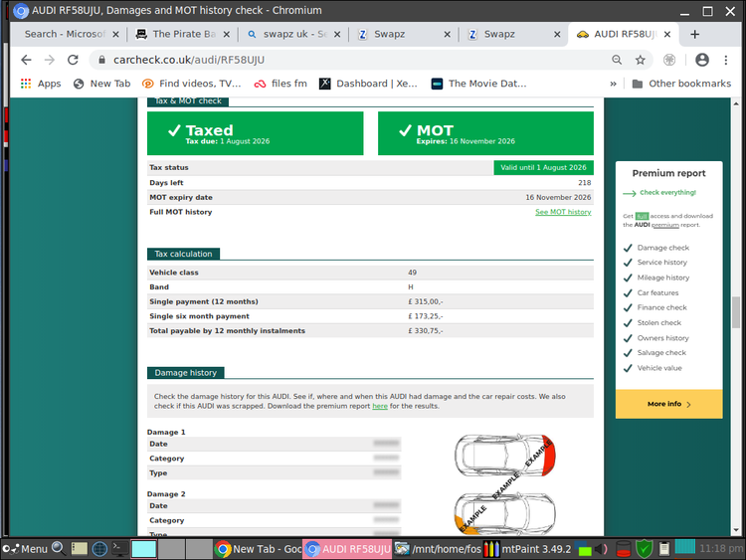Image resolution: width=746 pixels, height=560 pixels.
Task: Switch to The Pirate Bay tab
Action: point(177,34)
